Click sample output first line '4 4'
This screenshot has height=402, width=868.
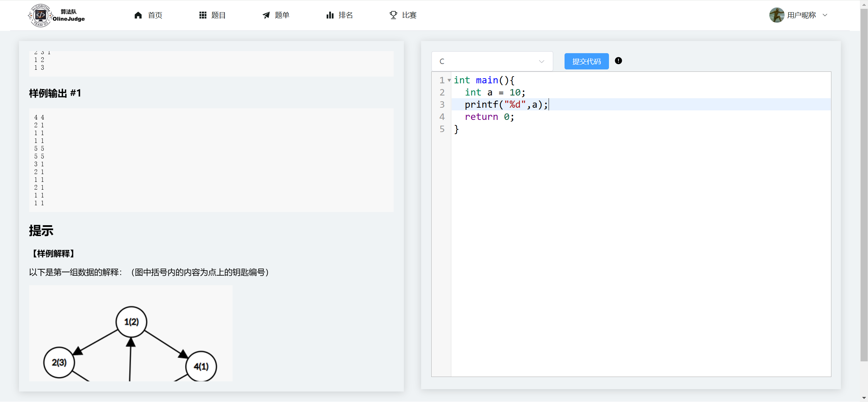pyautogui.click(x=39, y=118)
